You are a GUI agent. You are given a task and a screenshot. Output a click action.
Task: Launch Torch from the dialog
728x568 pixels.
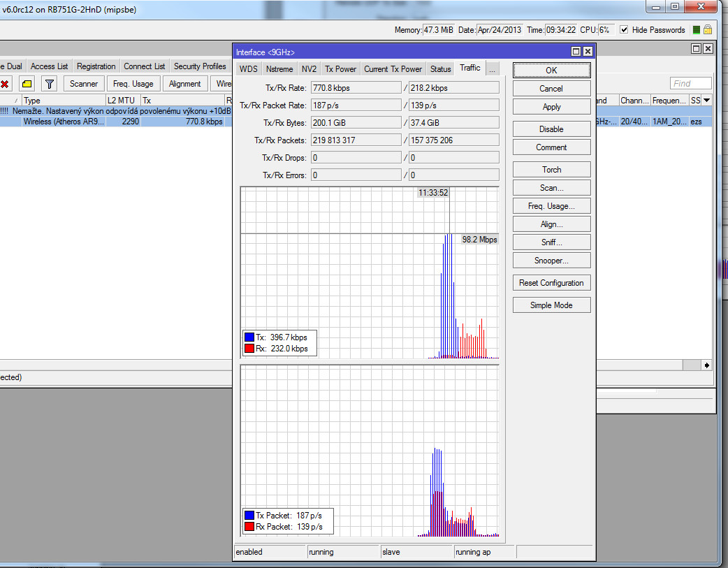(551, 170)
